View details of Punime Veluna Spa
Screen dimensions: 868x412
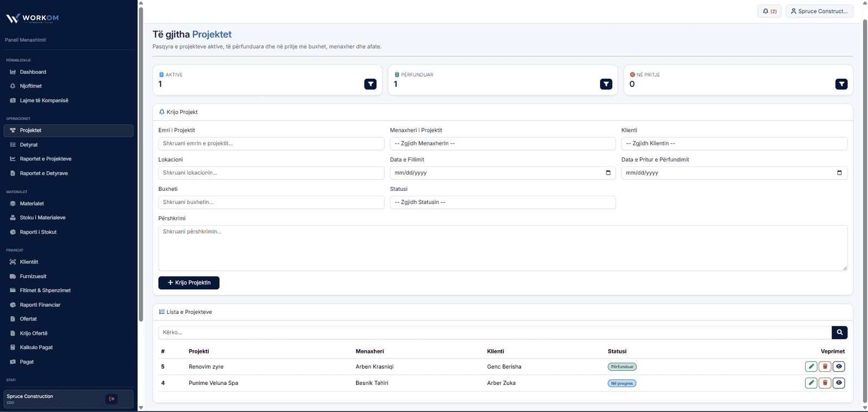839,383
